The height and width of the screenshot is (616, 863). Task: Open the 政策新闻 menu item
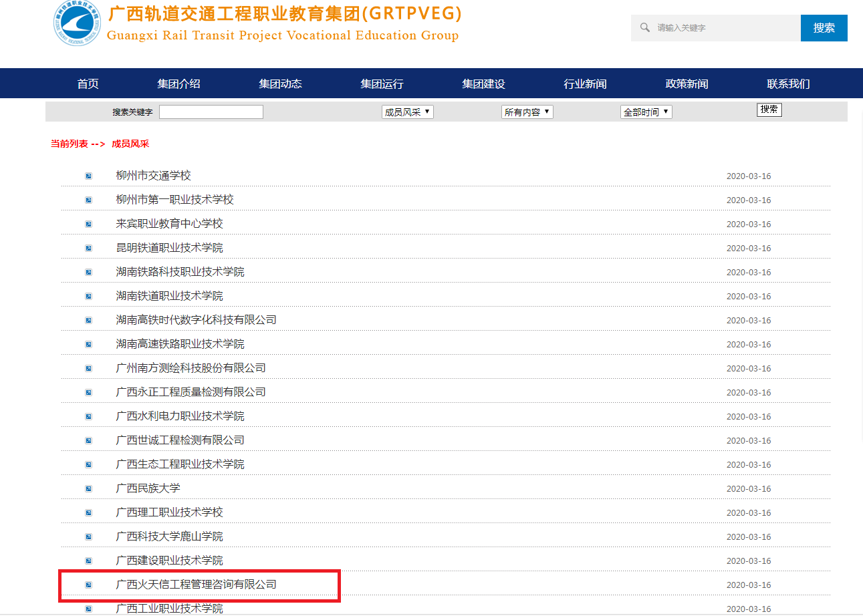pos(687,84)
